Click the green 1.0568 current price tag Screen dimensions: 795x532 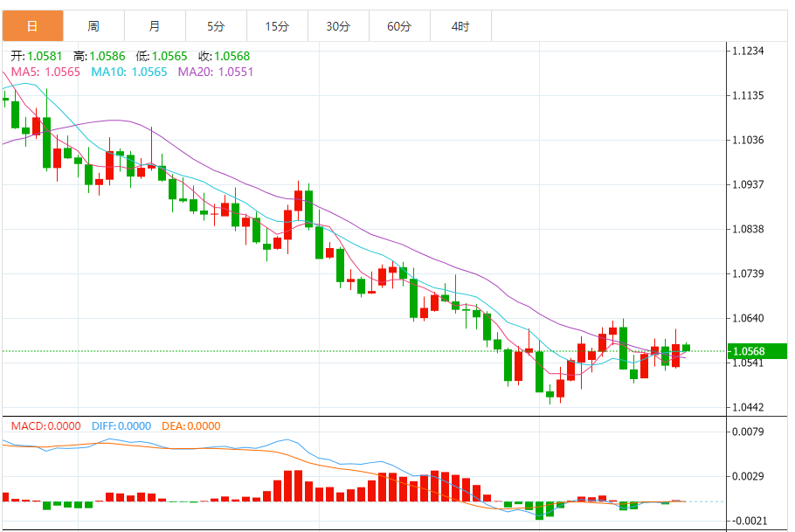coord(757,351)
